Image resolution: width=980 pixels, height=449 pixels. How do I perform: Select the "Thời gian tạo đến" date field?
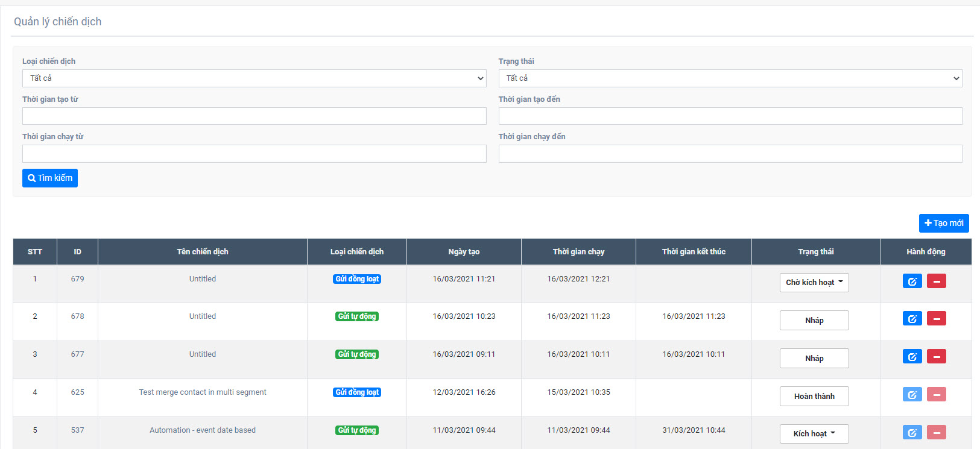(x=730, y=116)
